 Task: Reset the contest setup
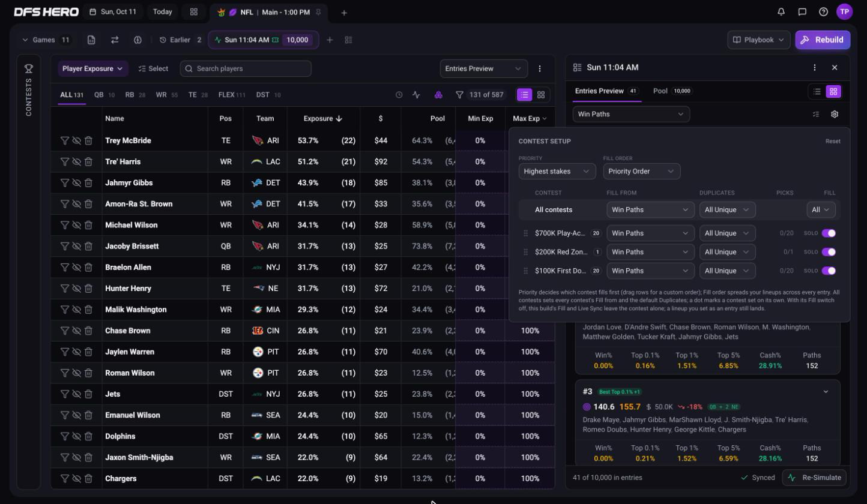pos(833,141)
